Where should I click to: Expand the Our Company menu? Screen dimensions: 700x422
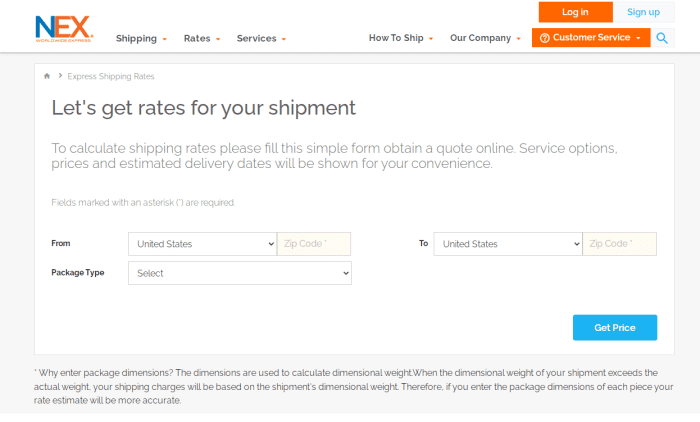tap(485, 38)
